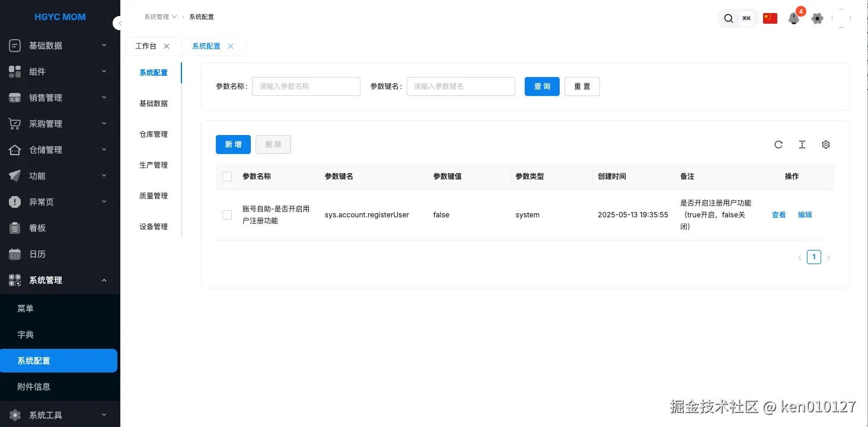Click the 异常页 warning icon

pyautogui.click(x=15, y=202)
